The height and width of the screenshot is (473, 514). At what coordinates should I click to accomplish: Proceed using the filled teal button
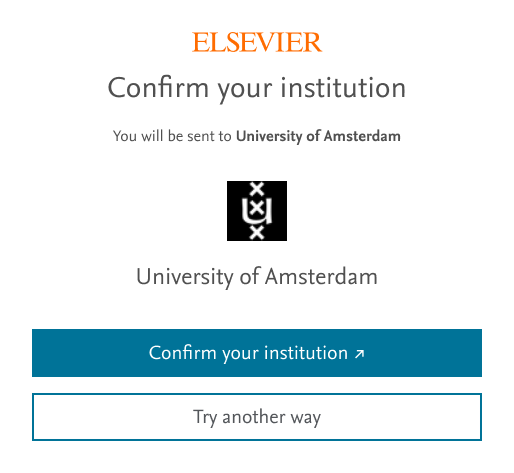(257, 353)
